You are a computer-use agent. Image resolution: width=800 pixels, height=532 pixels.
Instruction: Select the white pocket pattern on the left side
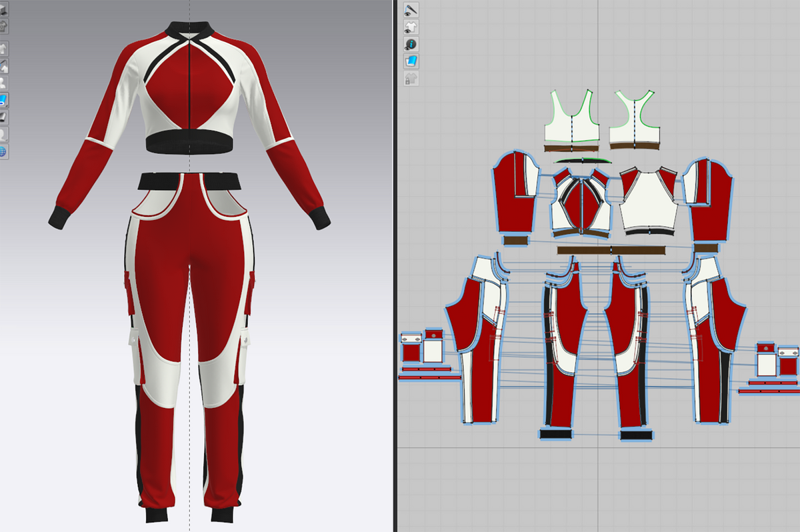point(433,351)
